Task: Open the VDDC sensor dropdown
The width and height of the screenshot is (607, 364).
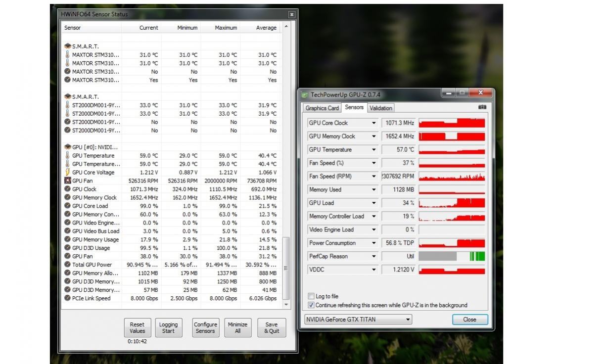Action: click(374, 270)
